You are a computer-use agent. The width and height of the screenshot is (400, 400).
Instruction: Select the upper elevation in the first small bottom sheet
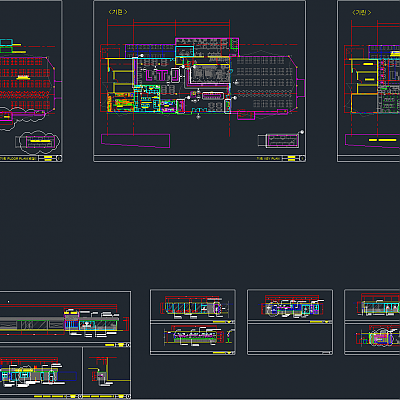[x=194, y=306]
